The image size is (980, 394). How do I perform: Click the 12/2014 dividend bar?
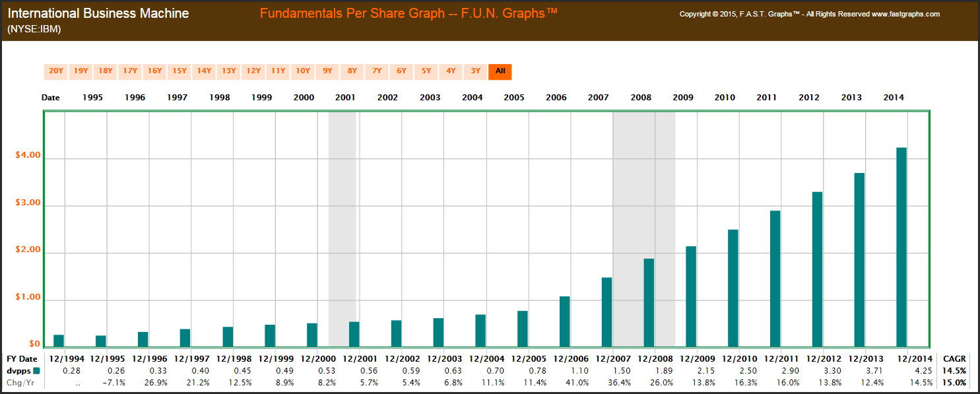coord(901,247)
